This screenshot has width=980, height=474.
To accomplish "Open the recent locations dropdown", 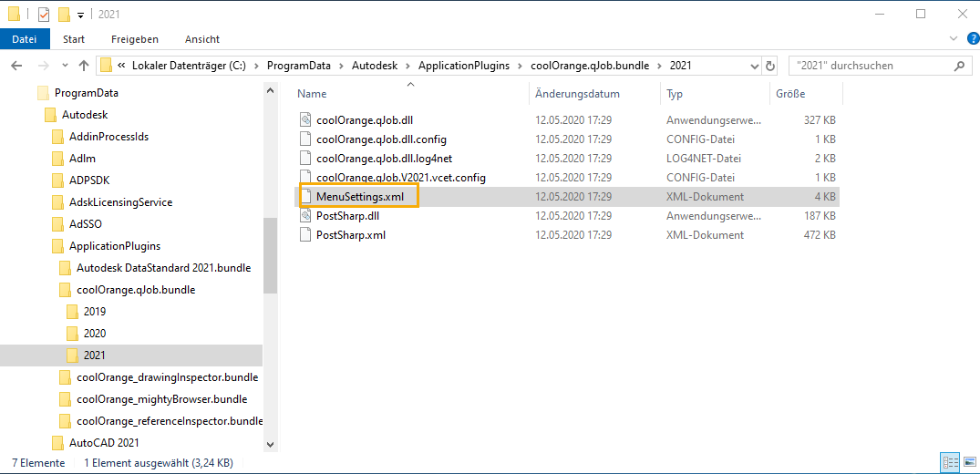I will pyautogui.click(x=64, y=66).
